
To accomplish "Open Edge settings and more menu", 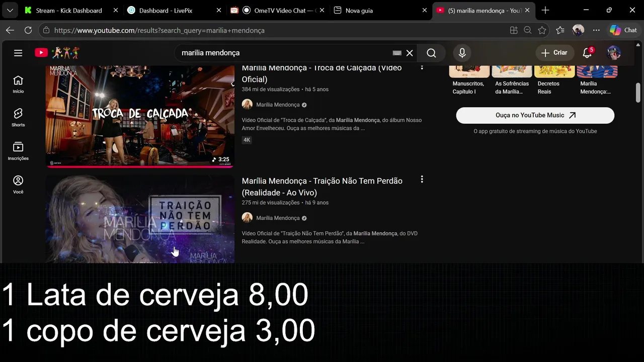I will [596, 30].
